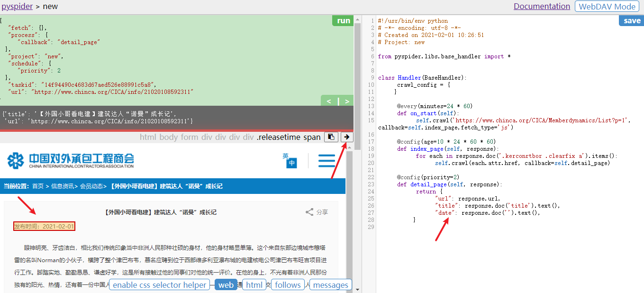Go to next task with the > arrow
644x293 pixels.
coord(347,101)
